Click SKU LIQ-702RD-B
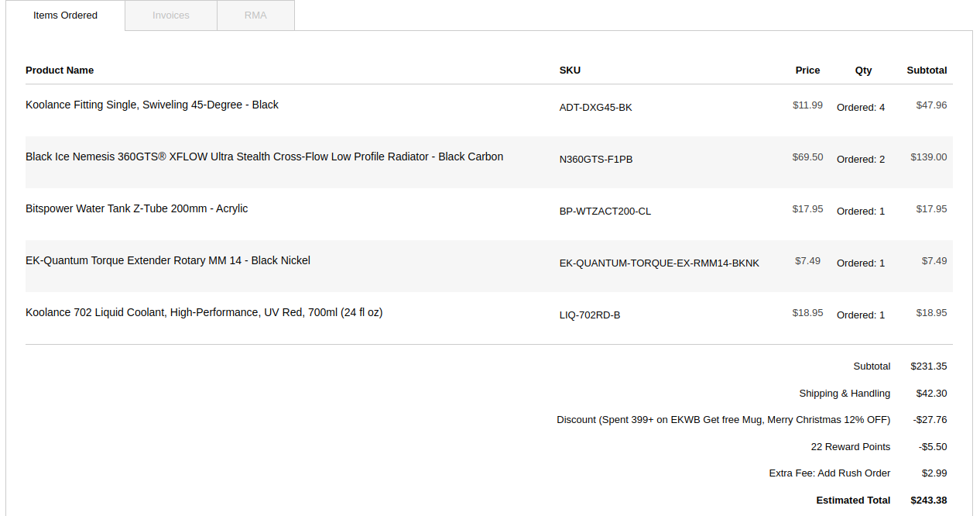The height and width of the screenshot is (516, 980). [x=590, y=315]
